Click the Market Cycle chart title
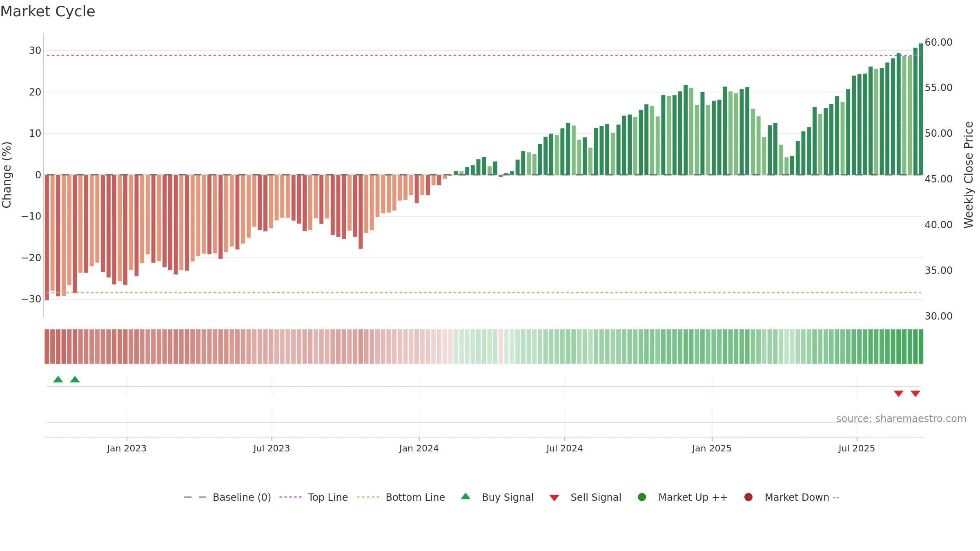Screen dimensions: 980x551 pos(47,11)
